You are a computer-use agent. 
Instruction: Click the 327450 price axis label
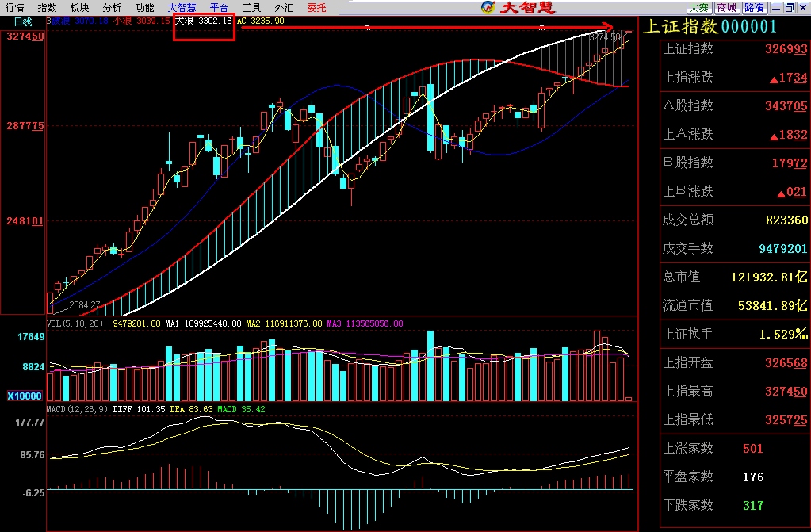25,36
